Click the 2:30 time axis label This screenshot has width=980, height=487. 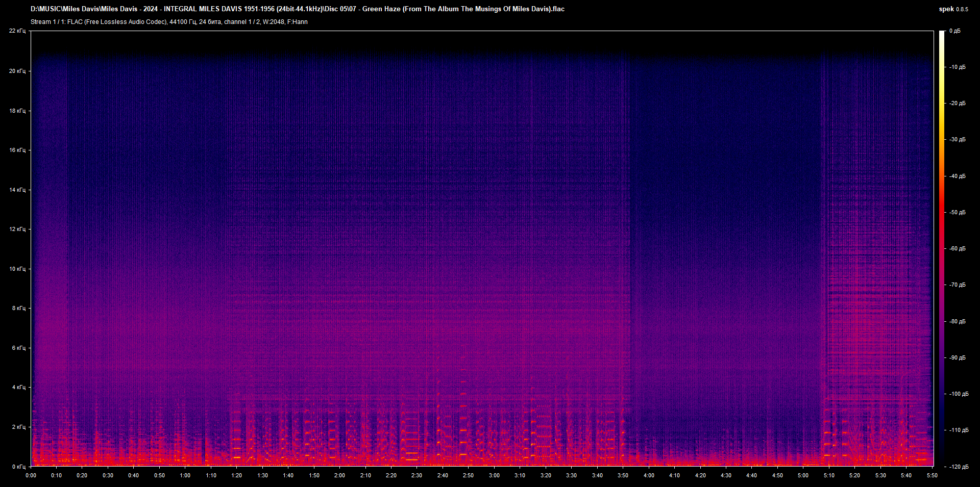point(417,475)
